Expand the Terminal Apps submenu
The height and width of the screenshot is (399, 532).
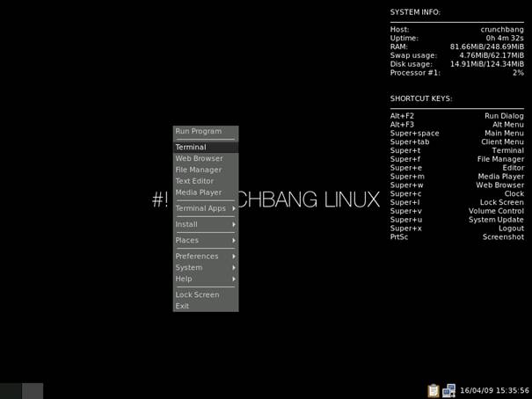point(206,208)
